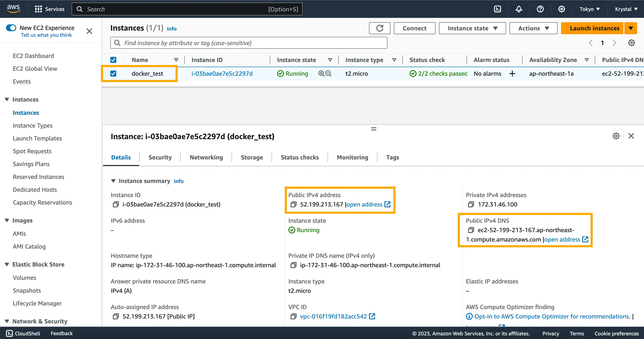Image resolution: width=644 pixels, height=339 pixels.
Task: Copy the Public IPv4 DNS name
Action: 471,230
